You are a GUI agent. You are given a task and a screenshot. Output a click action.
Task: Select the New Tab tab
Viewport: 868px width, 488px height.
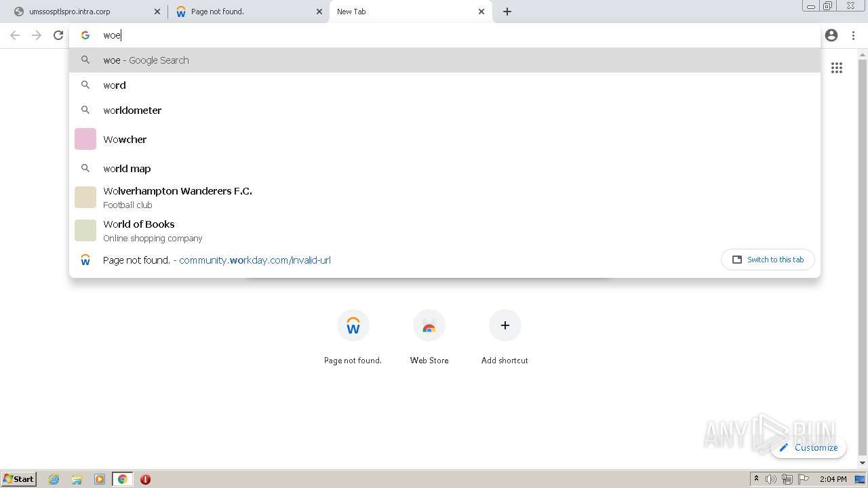click(411, 12)
